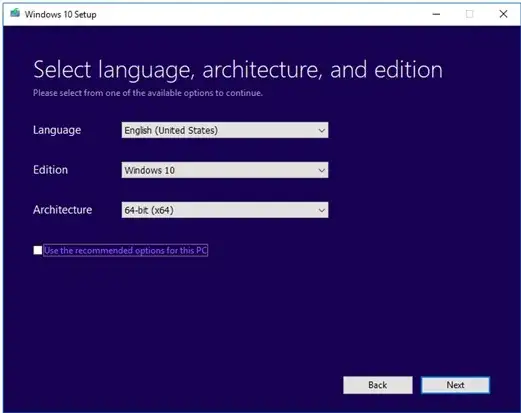The height and width of the screenshot is (413, 521).
Task: Click 'Use the recommended options for this PC' label
Action: click(126, 250)
